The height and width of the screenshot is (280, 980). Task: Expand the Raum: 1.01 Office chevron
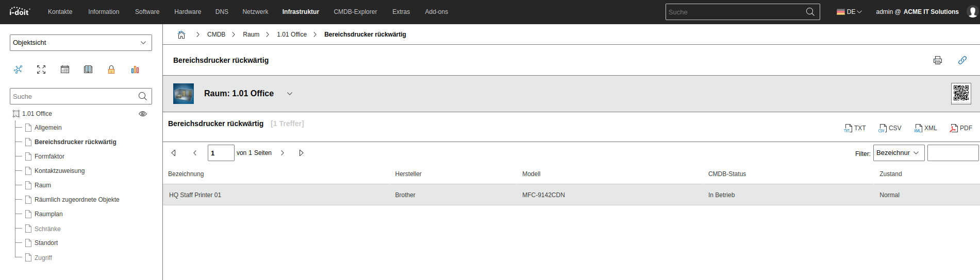coord(290,94)
